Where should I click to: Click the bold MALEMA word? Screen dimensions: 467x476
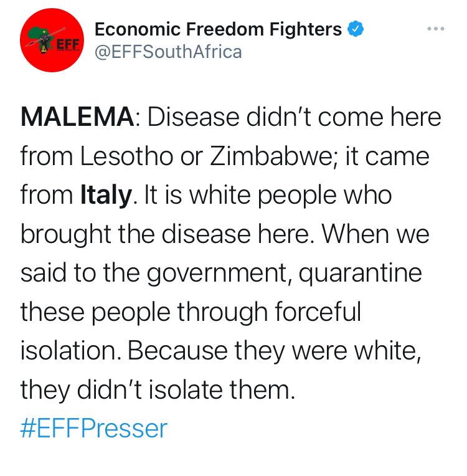pos(77,117)
